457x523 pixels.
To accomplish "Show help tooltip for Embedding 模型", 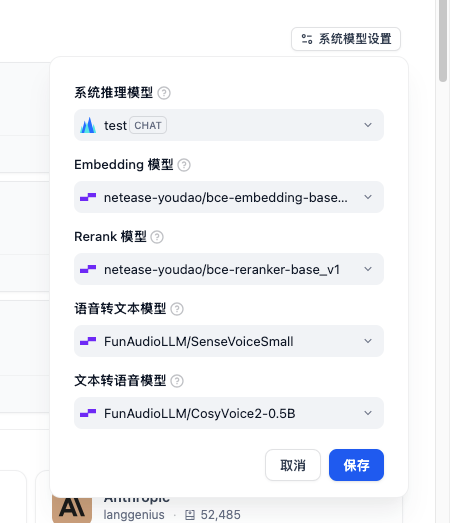I will 184,165.
